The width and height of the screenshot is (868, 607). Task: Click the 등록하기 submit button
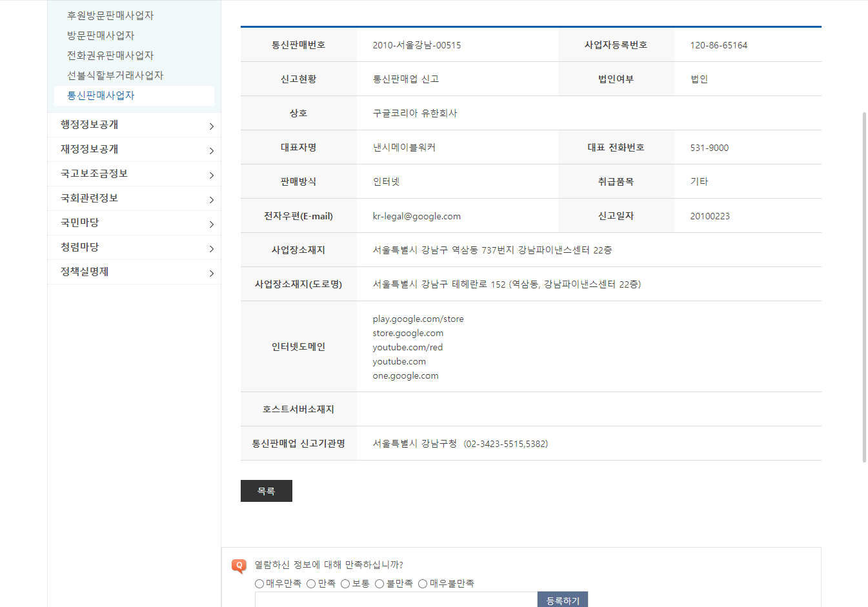tap(563, 600)
